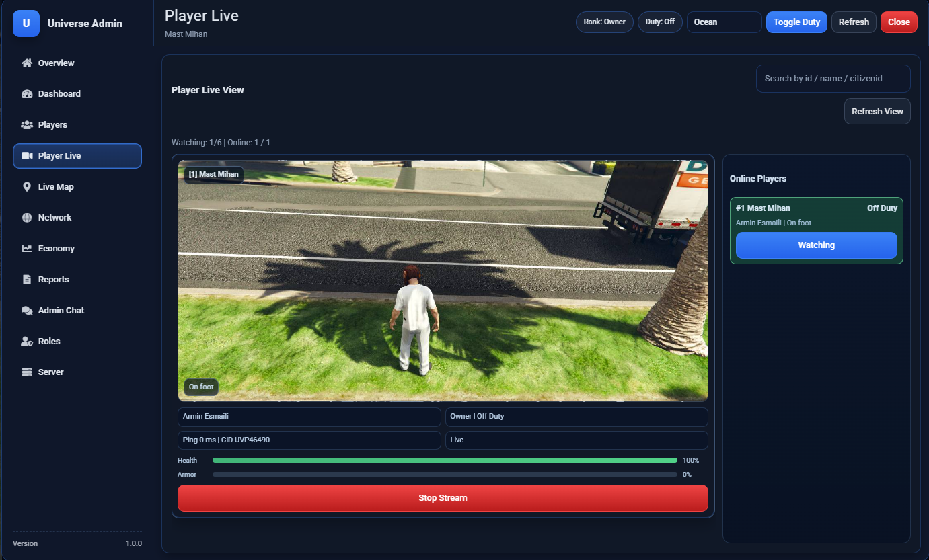Select the Live Map menu entry
Image resolution: width=929 pixels, height=560 pixels.
pyautogui.click(x=77, y=187)
